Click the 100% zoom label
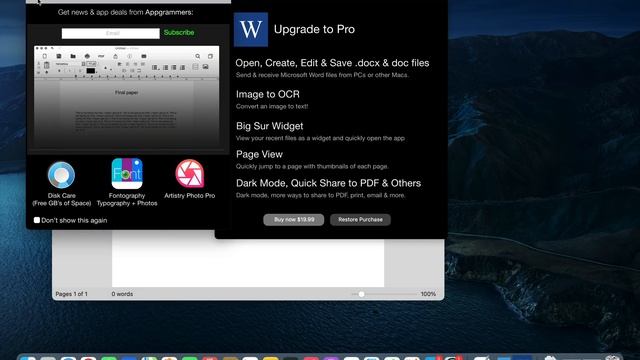Image resolution: width=640 pixels, height=360 pixels. (x=428, y=294)
